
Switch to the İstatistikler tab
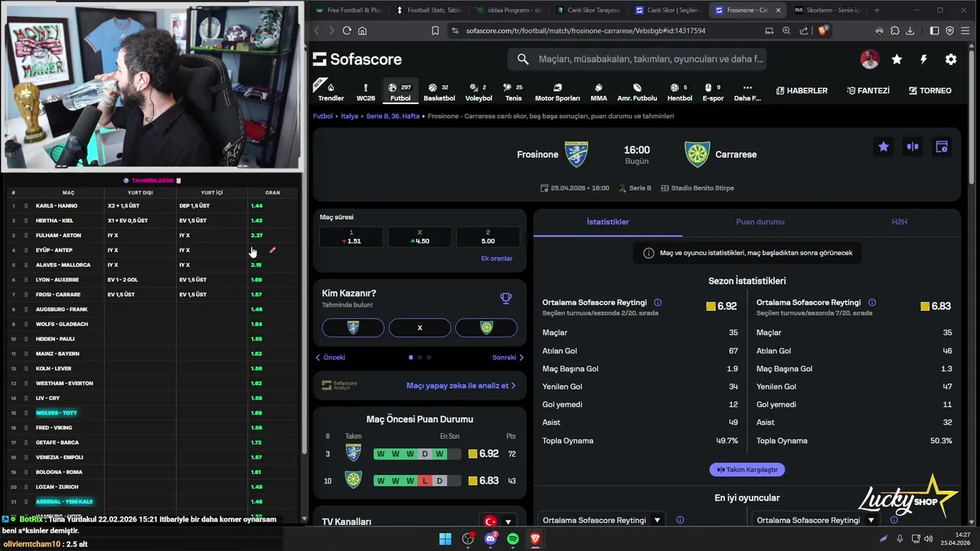[608, 222]
